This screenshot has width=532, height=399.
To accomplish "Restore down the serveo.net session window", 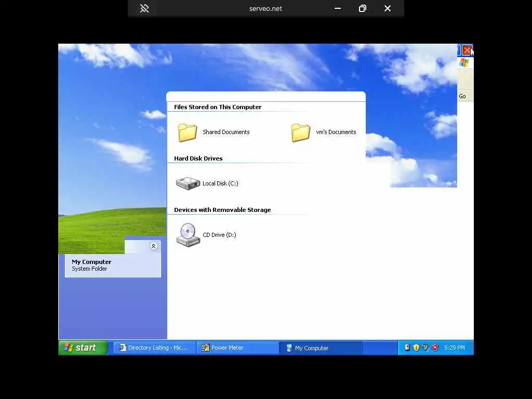I will (362, 8).
